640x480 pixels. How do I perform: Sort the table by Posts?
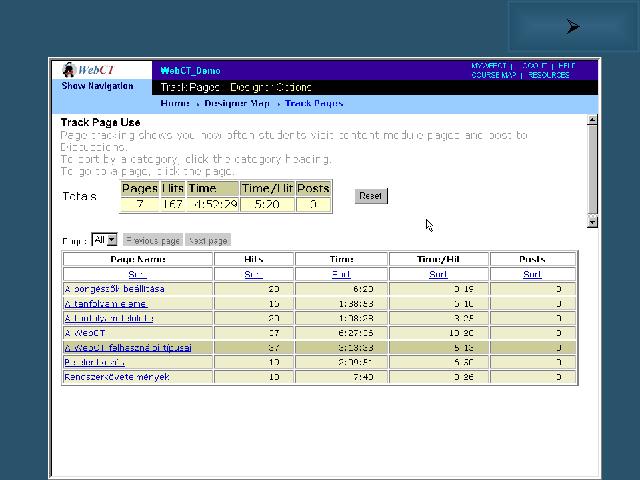532,274
